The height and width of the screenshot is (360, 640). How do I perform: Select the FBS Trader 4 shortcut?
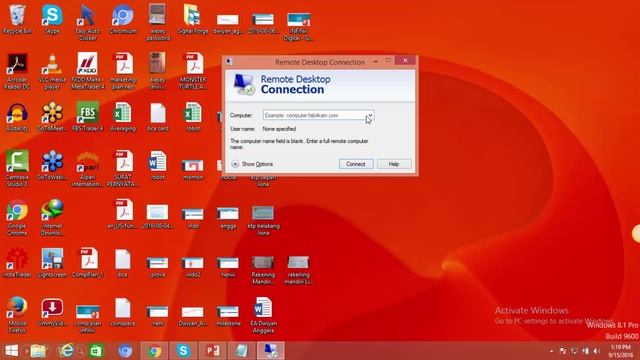88,117
